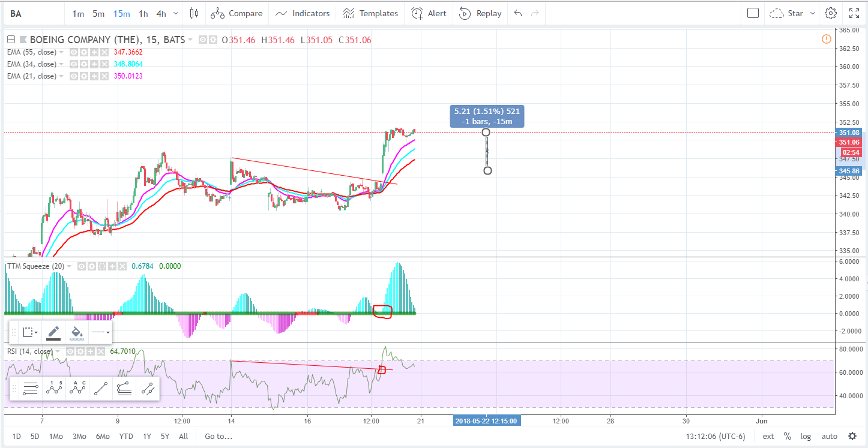The image size is (868, 448).
Task: Toggle 'log' scale option
Action: (x=805, y=436)
